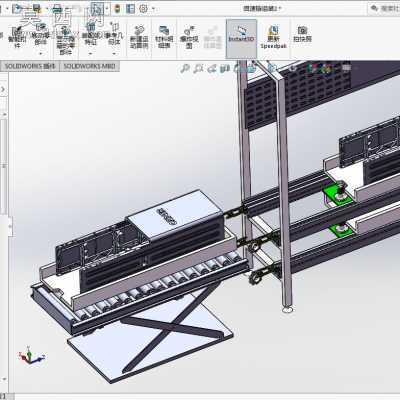The width and height of the screenshot is (400, 400).
Task: Click the coordinate triad in viewport corner
Action: (x=30, y=356)
